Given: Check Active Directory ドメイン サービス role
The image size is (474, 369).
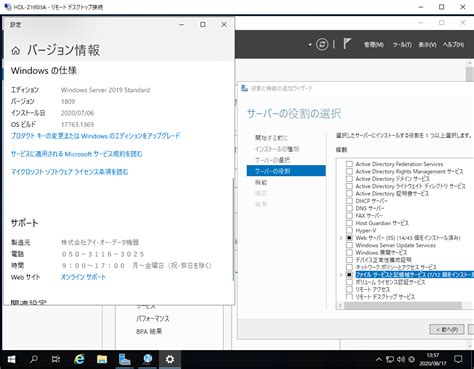Looking at the screenshot, I should coord(349,179).
